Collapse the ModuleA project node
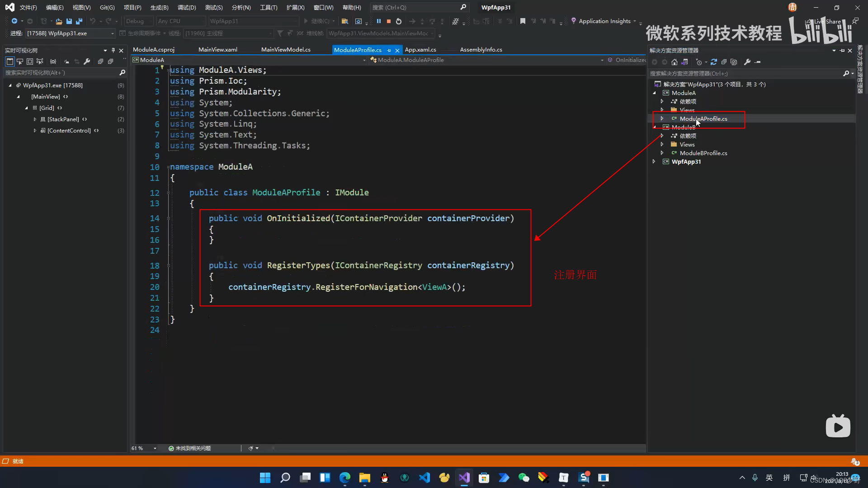Screen dimensions: 868x488 click(x=654, y=93)
